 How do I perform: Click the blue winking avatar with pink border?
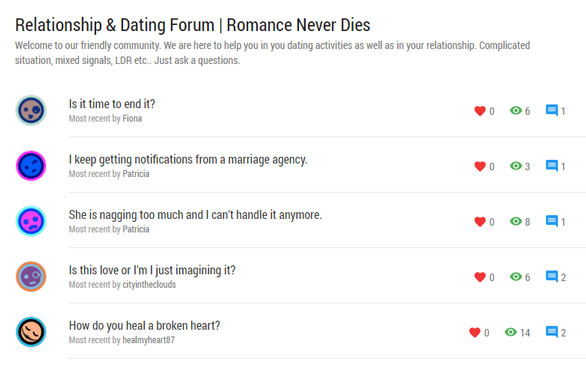click(31, 166)
